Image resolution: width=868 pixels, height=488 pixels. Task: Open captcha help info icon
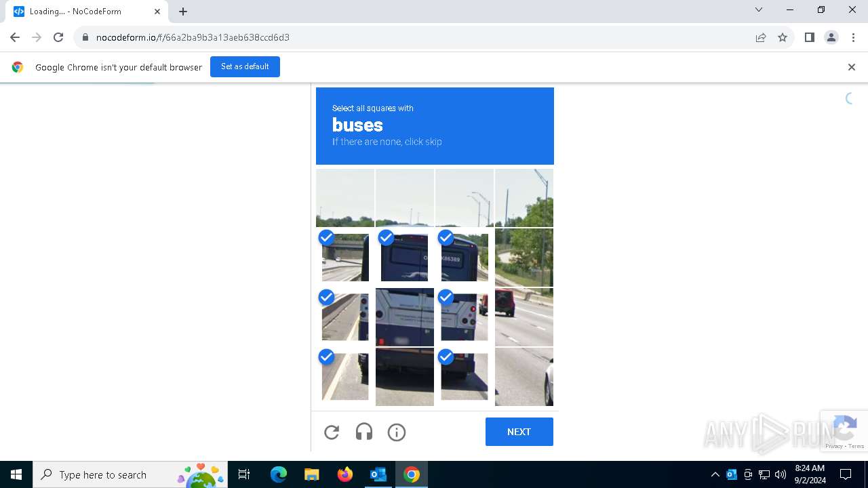(x=397, y=432)
